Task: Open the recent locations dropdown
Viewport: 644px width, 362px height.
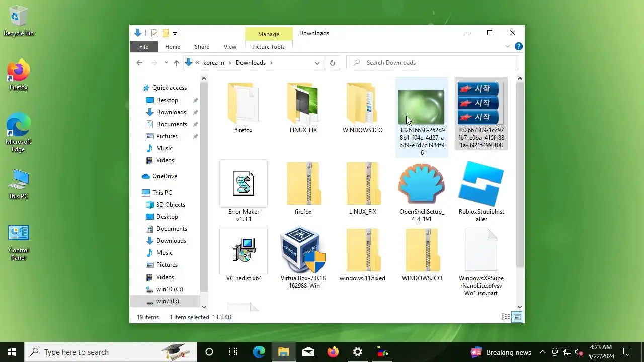Action: [166, 63]
